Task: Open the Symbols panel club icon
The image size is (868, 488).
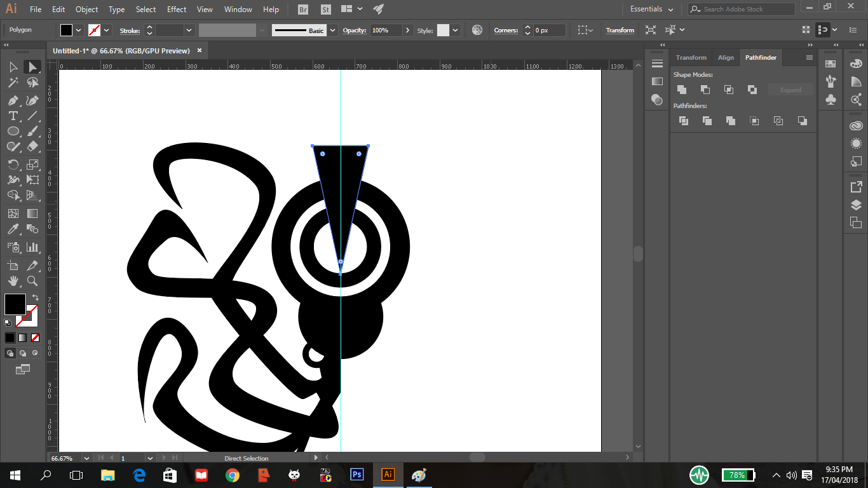Action: pos(831,100)
